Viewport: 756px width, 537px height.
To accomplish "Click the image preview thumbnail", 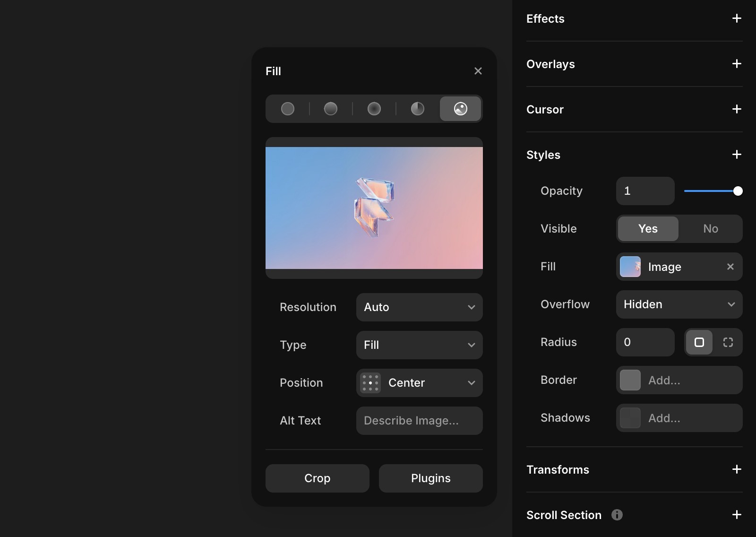I will point(374,208).
